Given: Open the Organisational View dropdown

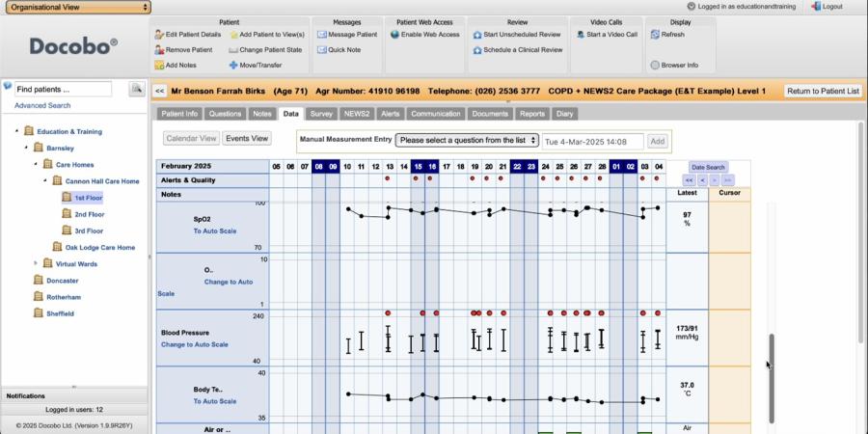Looking at the screenshot, I should [78, 7].
